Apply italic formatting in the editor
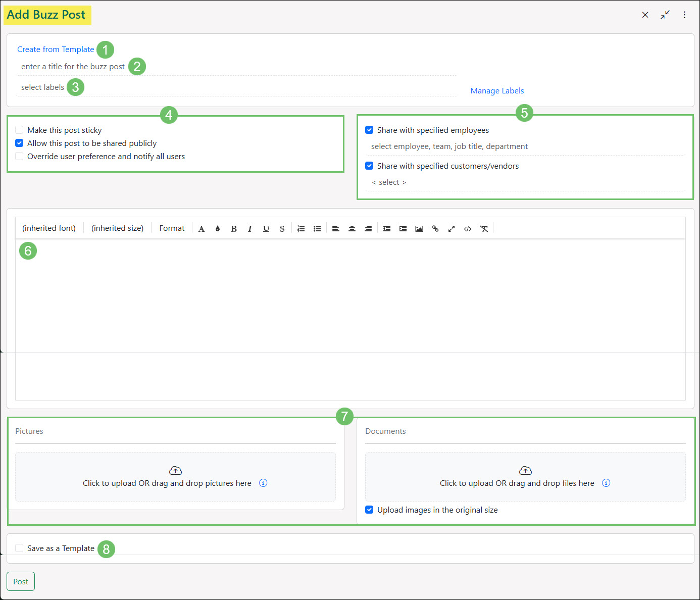Image resolution: width=700 pixels, height=600 pixels. point(249,229)
